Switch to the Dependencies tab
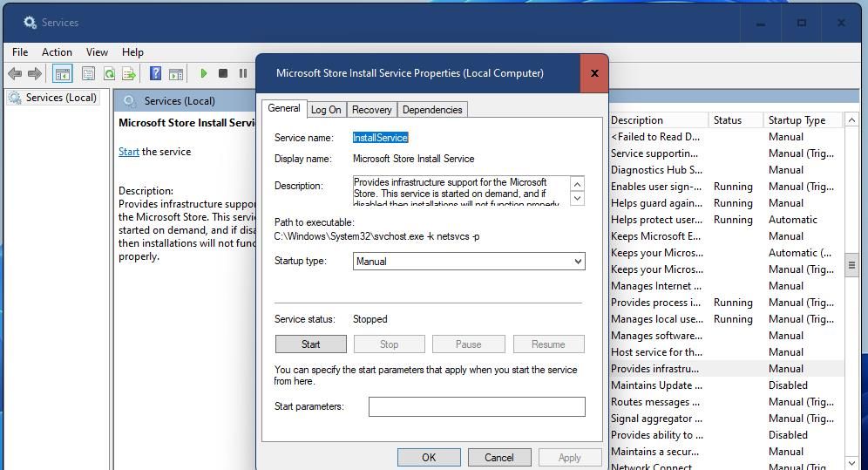Image resolution: width=868 pixels, height=470 pixels. pos(432,110)
